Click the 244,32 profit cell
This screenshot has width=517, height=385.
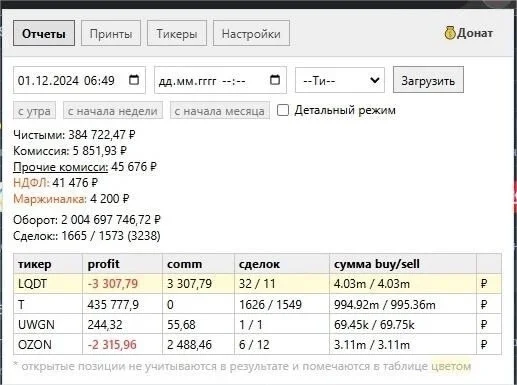[x=122, y=324]
